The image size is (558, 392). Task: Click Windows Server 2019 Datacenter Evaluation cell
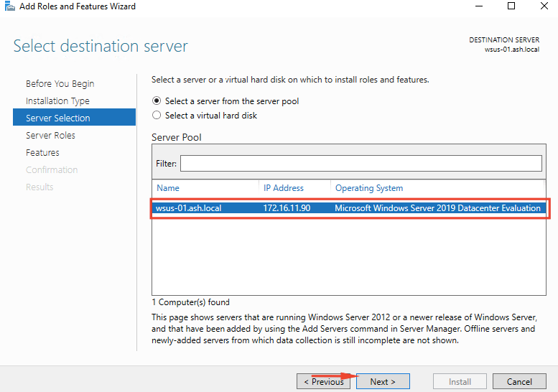click(437, 208)
